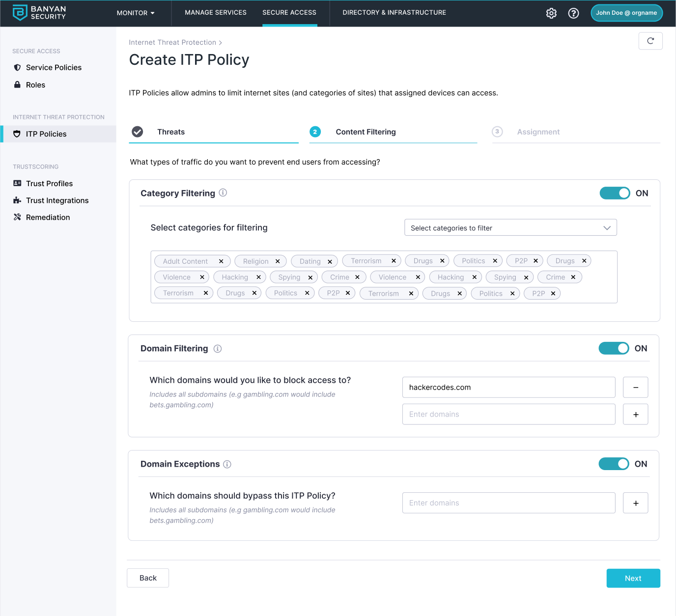Turn off Category Filtering toggle
676x616 pixels.
tap(615, 193)
